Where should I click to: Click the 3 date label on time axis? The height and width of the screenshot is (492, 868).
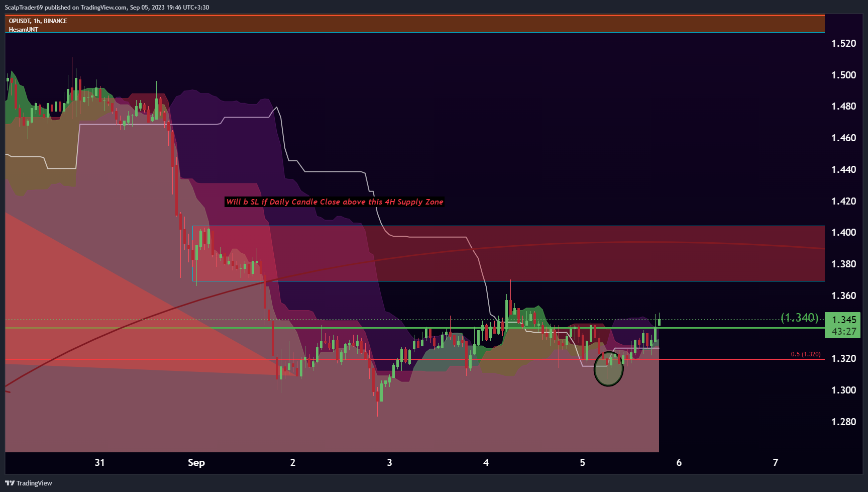pyautogui.click(x=389, y=463)
